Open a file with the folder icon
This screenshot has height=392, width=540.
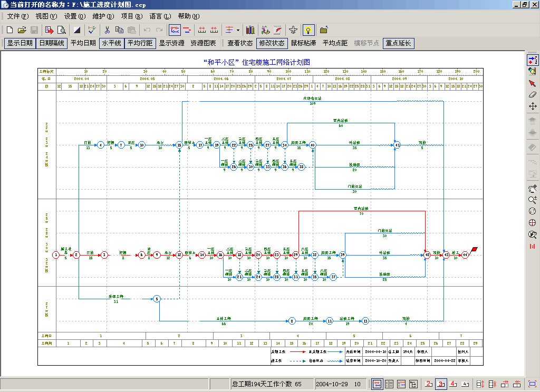point(22,30)
